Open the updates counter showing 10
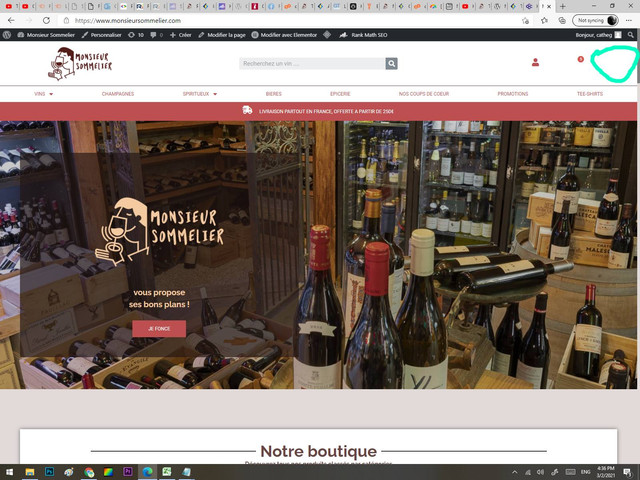The image size is (640, 480). click(x=136, y=35)
